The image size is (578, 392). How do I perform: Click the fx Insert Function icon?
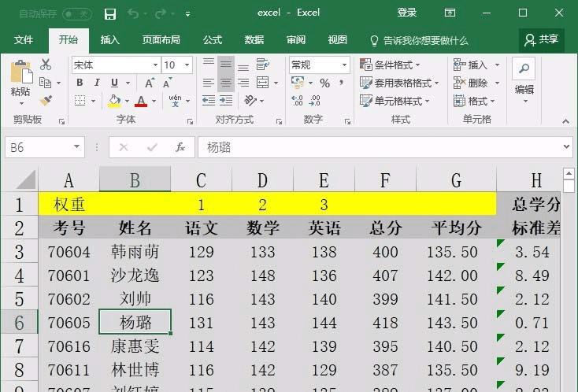(180, 147)
